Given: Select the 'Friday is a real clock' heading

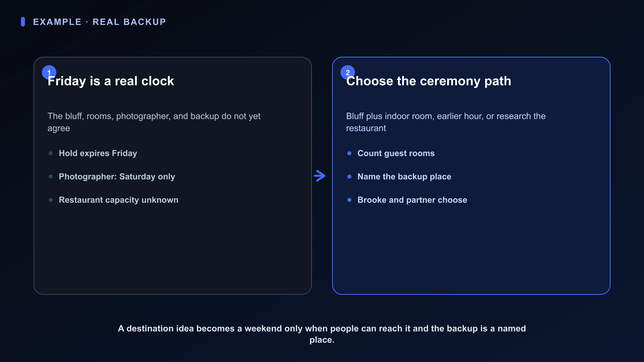Looking at the screenshot, I should [111, 81].
